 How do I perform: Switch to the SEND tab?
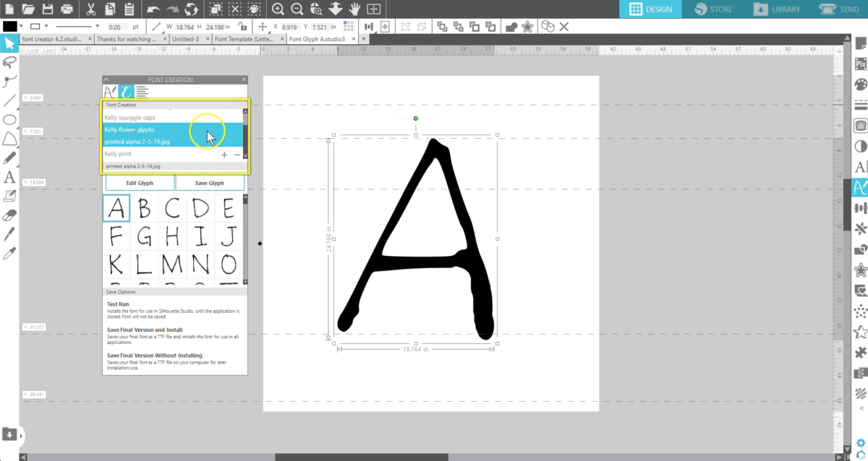pos(840,9)
